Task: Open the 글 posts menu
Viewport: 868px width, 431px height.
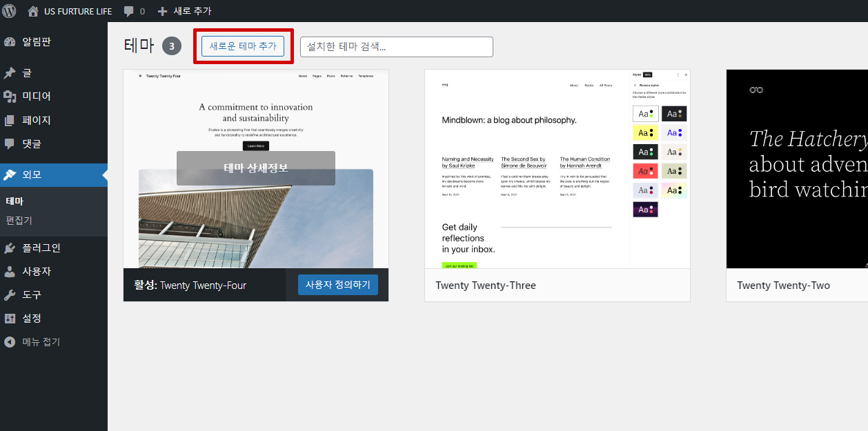Action: pyautogui.click(x=26, y=73)
